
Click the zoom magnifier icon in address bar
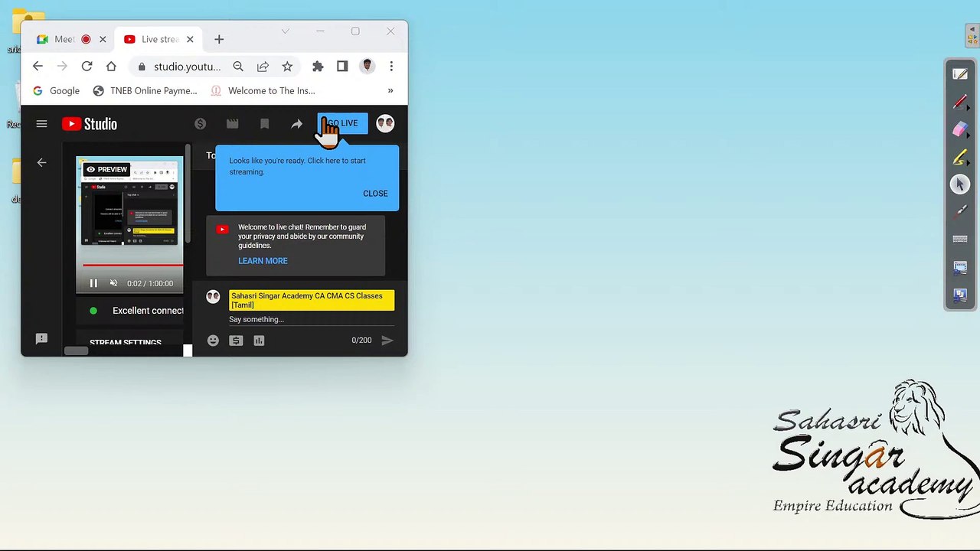tap(238, 67)
